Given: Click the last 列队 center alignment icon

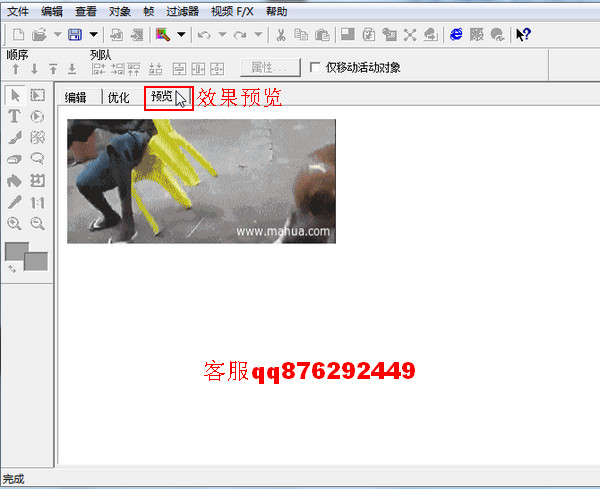Looking at the screenshot, I should 217,69.
